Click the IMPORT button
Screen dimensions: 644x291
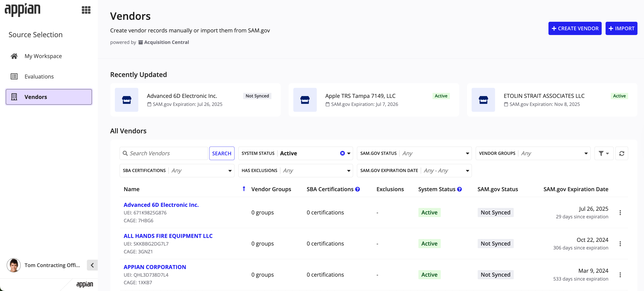point(621,28)
